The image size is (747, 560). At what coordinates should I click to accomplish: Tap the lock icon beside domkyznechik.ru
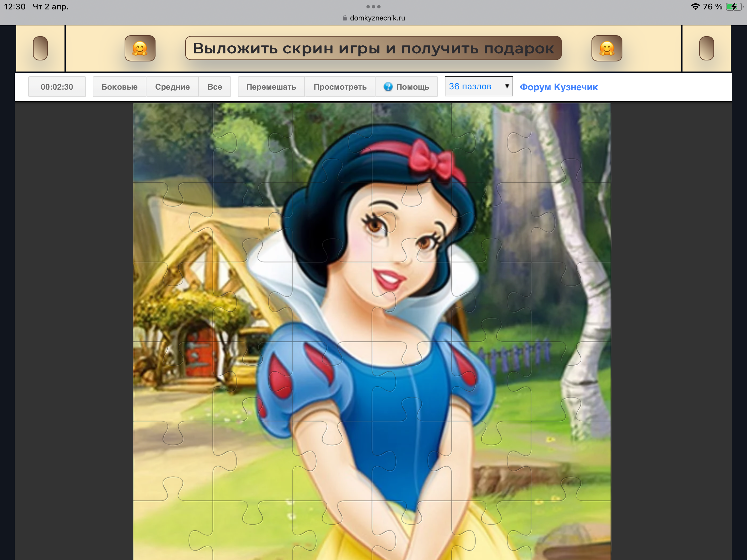pyautogui.click(x=345, y=18)
